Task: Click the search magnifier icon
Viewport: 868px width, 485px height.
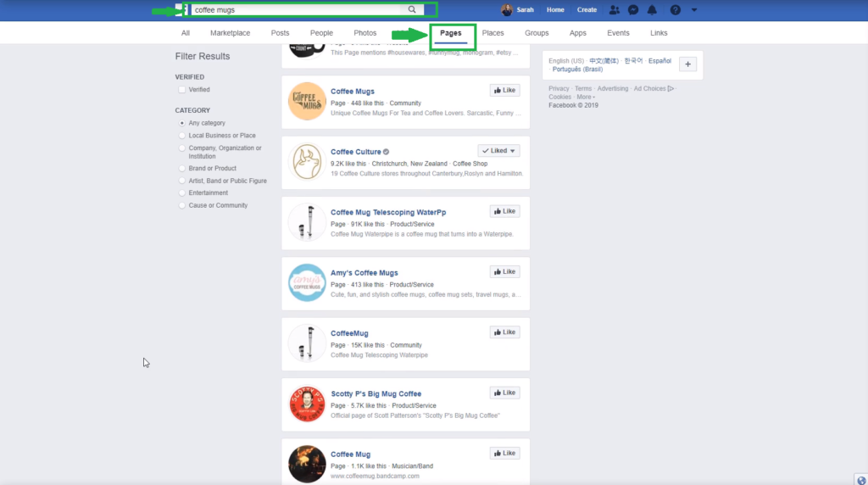Action: 412,9
